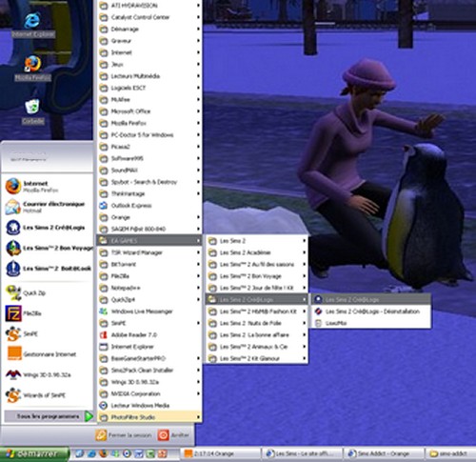Screen dimensions: 476x462
Task: Open SimPE in recent programs list
Action: (x=48, y=333)
